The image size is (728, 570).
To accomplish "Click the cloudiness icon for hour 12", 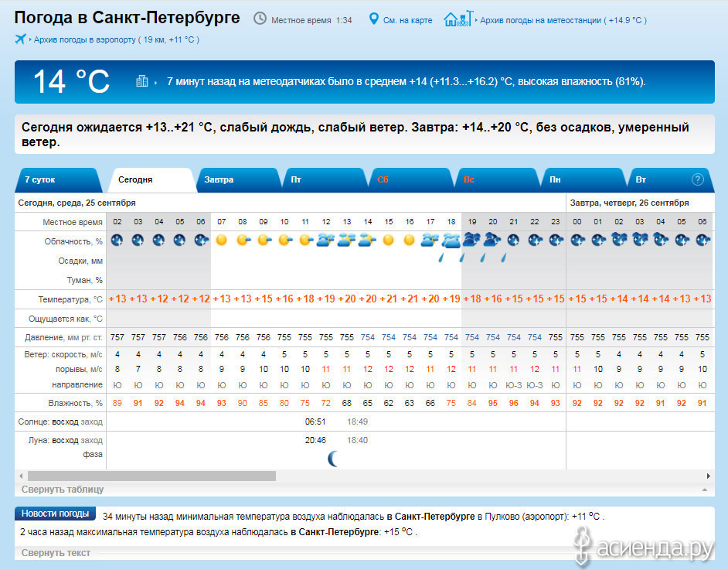I will tap(326, 241).
